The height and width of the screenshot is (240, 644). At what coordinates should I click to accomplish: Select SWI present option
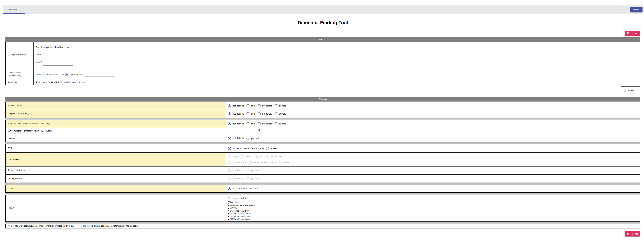(x=267, y=148)
